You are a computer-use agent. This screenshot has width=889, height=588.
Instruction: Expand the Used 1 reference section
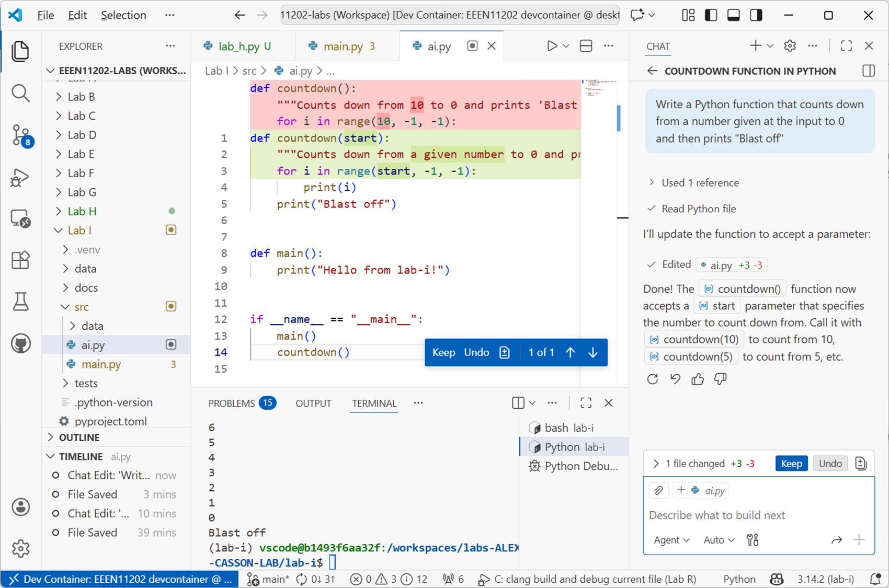[x=700, y=182]
